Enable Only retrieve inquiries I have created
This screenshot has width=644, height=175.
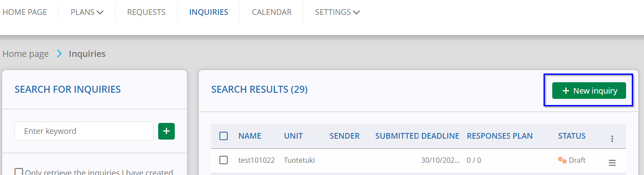coord(19,172)
